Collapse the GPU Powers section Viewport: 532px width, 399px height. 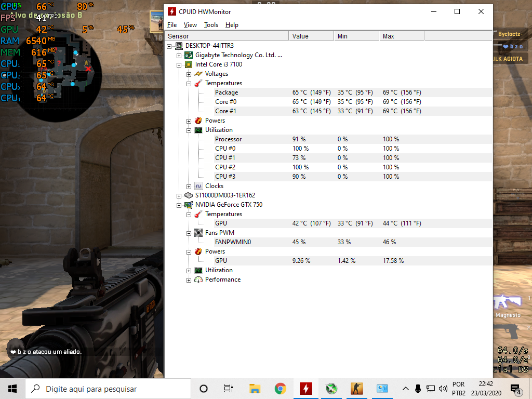coord(189,252)
